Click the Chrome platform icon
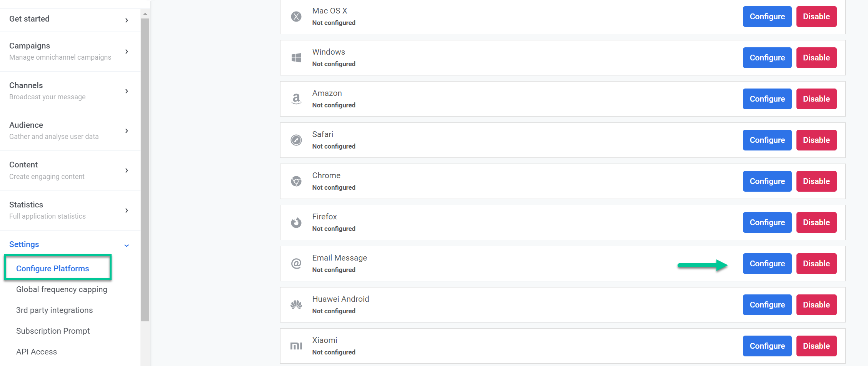This screenshot has height=366, width=868. pos(296,181)
